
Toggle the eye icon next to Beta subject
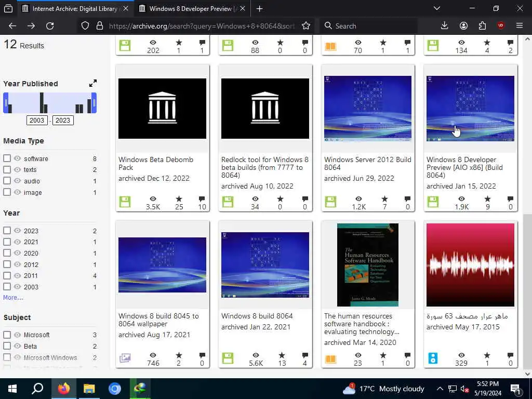17,345
